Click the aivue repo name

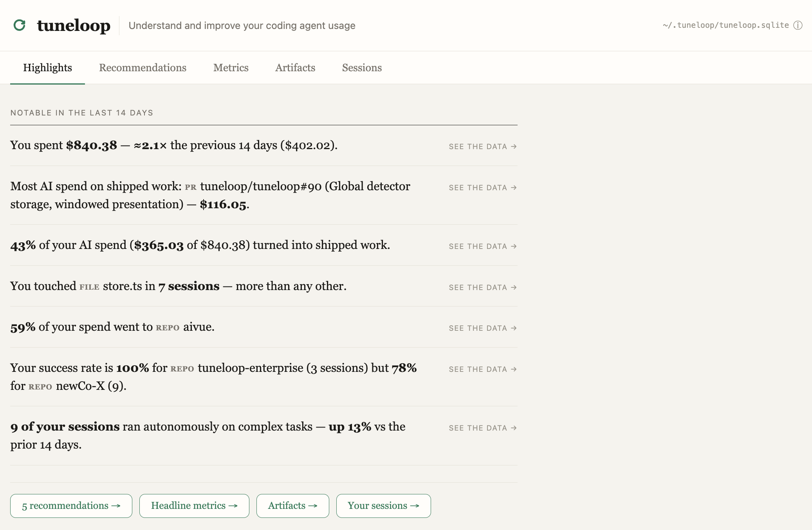coord(198,327)
